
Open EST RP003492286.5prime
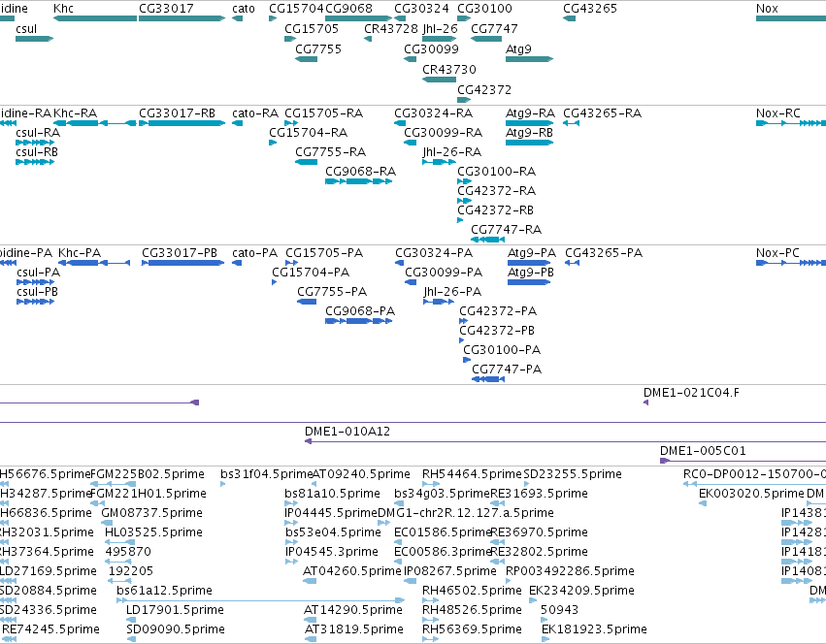point(509,581)
